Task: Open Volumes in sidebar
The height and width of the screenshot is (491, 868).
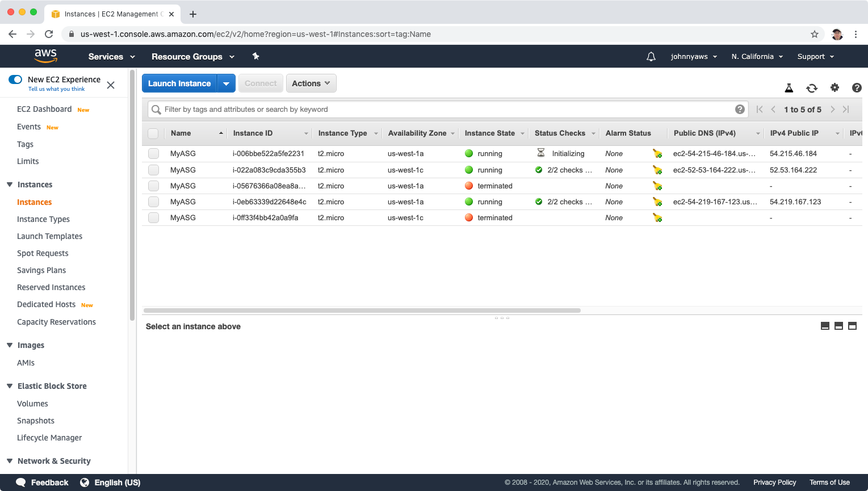Action: coord(32,404)
